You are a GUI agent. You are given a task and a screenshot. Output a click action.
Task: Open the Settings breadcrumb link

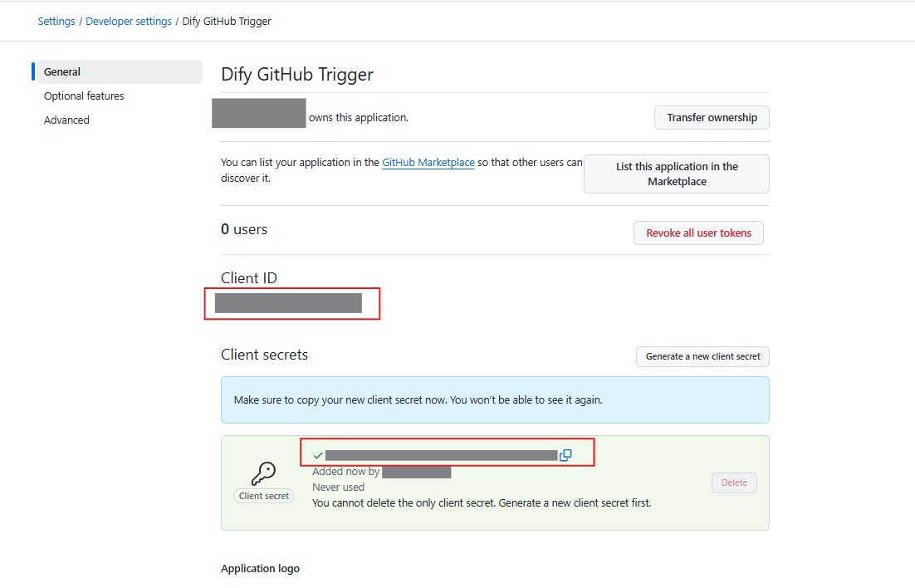tap(56, 21)
